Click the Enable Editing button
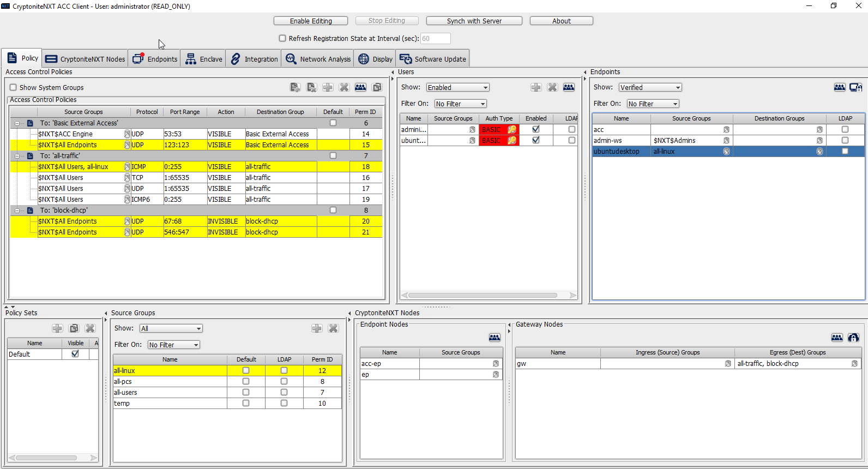This screenshot has height=469, width=868. tap(311, 21)
